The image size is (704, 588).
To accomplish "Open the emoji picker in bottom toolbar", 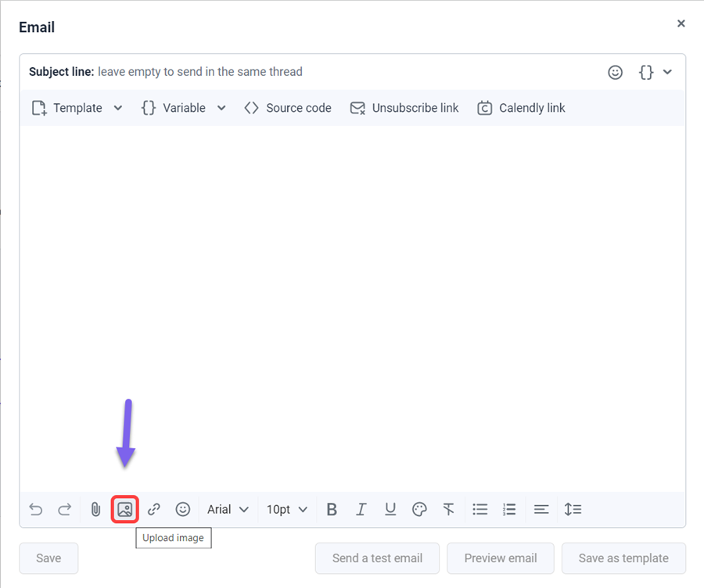I will coord(183,509).
